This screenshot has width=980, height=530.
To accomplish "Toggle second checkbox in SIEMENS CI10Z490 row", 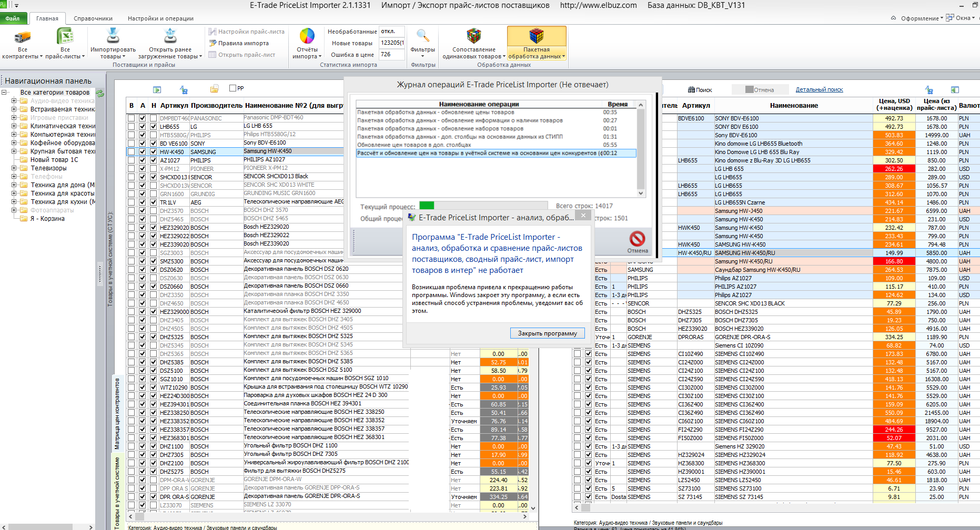I will [588, 354].
